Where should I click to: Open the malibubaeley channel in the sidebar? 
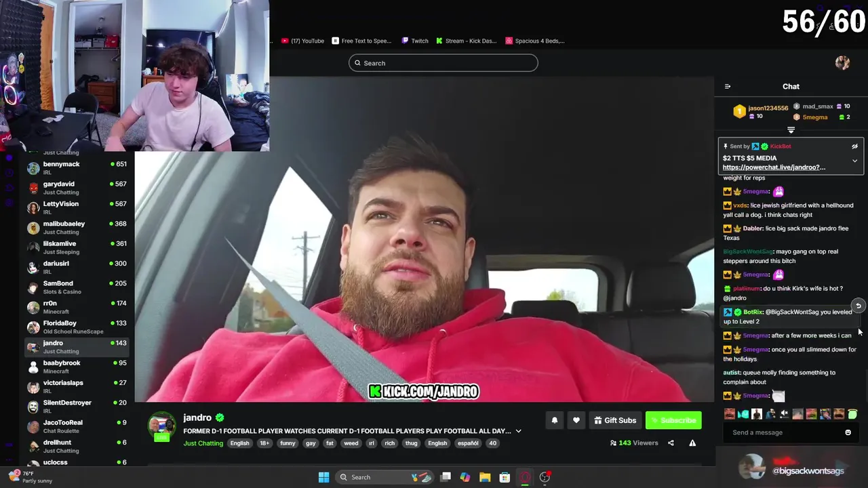pyautogui.click(x=77, y=227)
